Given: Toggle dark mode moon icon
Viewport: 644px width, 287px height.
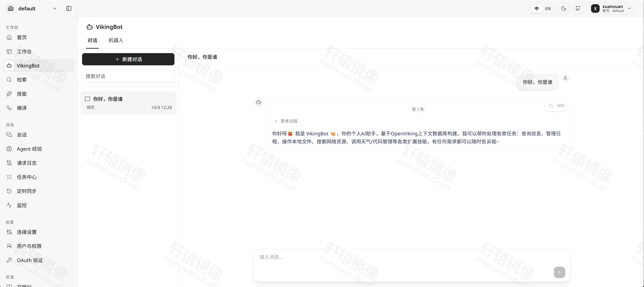Looking at the screenshot, I should pyautogui.click(x=564, y=8).
